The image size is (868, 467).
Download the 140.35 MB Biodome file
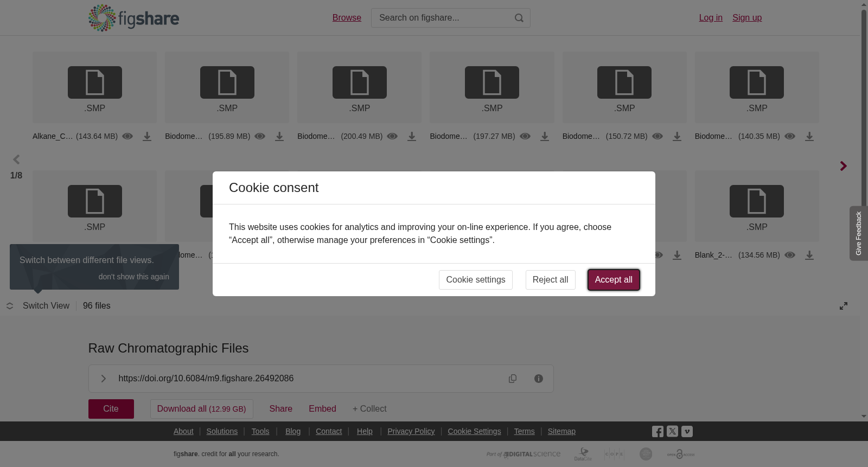click(x=809, y=137)
